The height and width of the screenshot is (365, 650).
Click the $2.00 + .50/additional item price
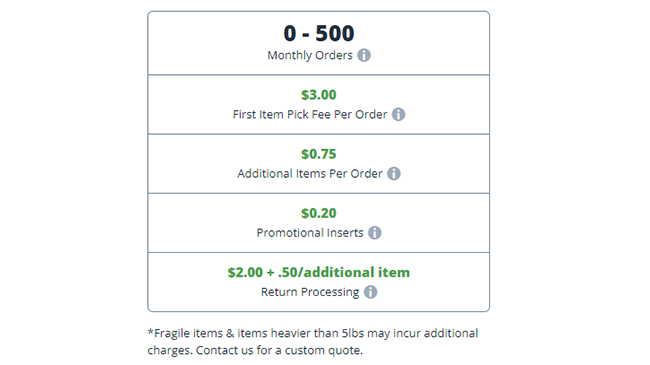(x=319, y=272)
